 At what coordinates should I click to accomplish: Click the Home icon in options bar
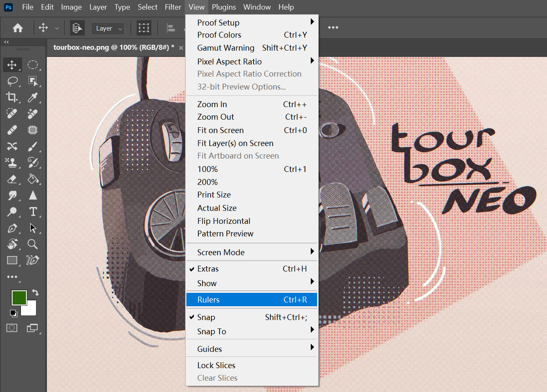[18, 28]
